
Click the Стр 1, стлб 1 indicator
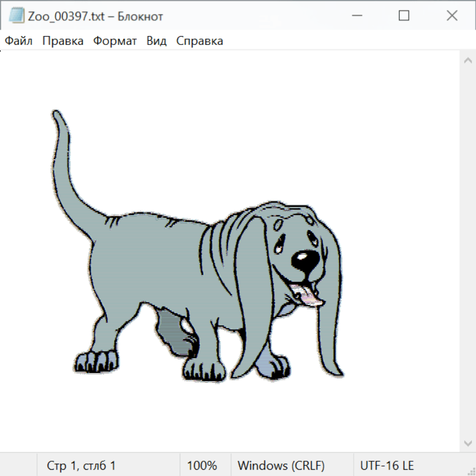[x=81, y=465]
